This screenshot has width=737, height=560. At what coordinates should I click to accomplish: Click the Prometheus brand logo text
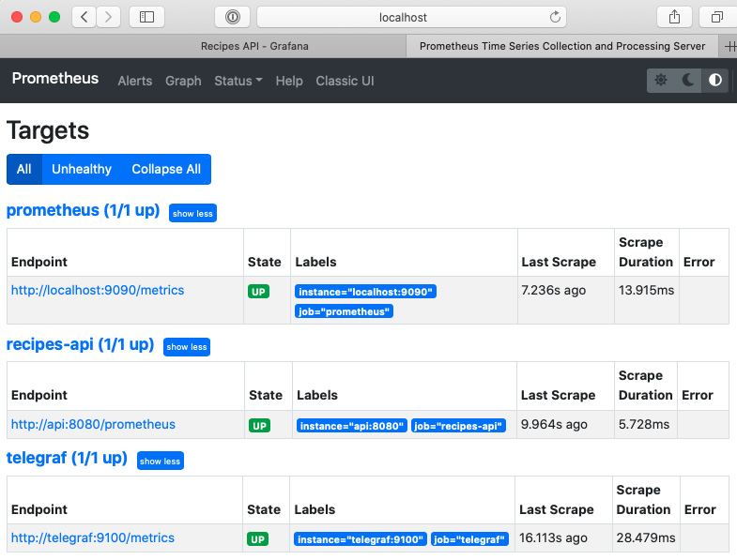click(x=55, y=79)
